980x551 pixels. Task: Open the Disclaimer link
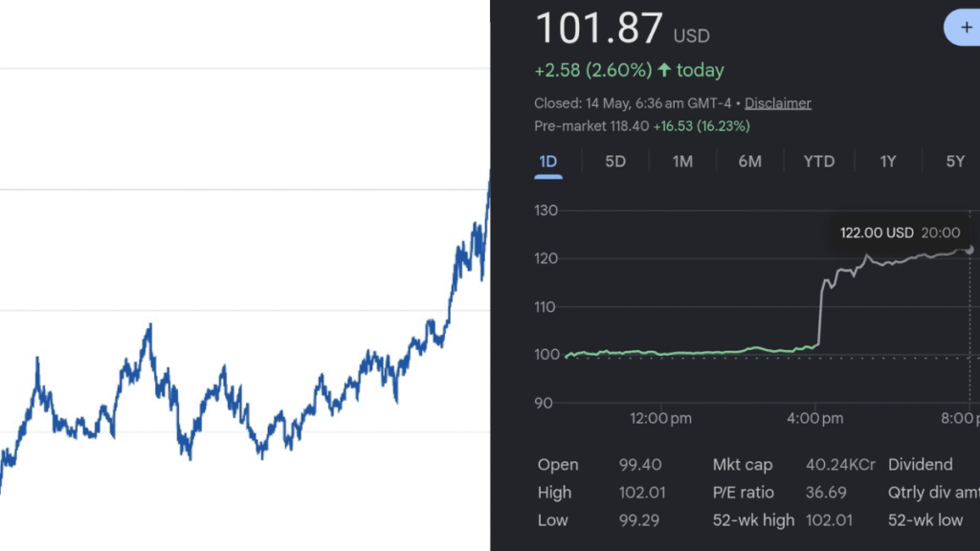tap(777, 103)
